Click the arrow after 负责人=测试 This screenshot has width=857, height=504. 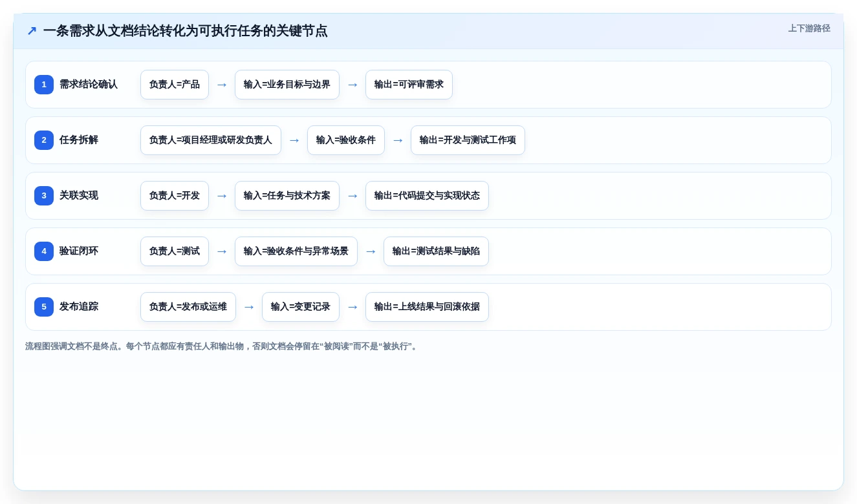click(x=222, y=251)
